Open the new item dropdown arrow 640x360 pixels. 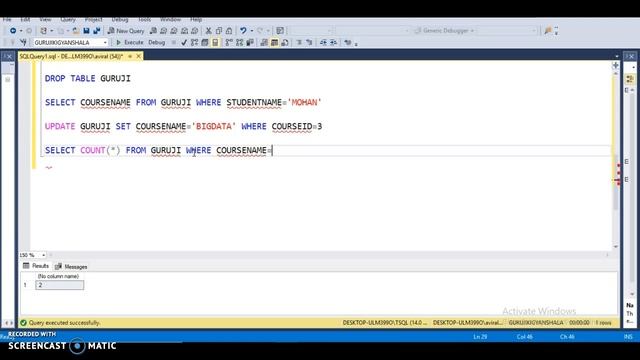pyautogui.click(x=51, y=31)
